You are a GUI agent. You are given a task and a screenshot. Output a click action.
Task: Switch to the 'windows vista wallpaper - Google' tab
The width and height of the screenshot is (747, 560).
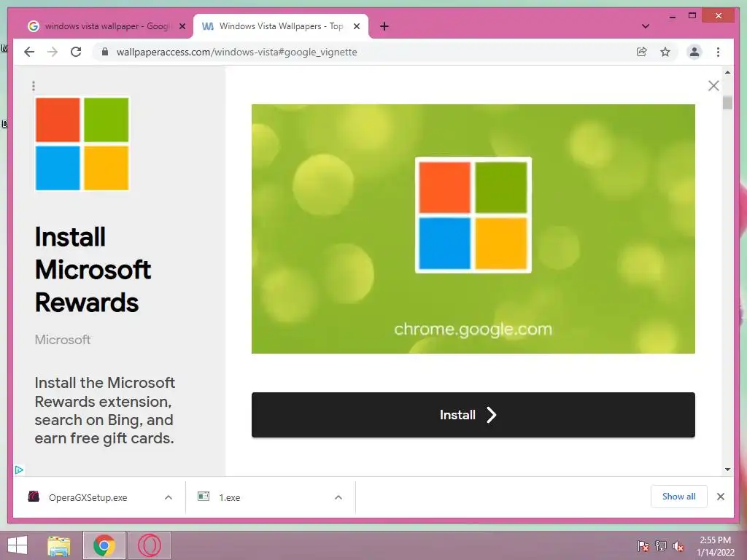coord(107,26)
